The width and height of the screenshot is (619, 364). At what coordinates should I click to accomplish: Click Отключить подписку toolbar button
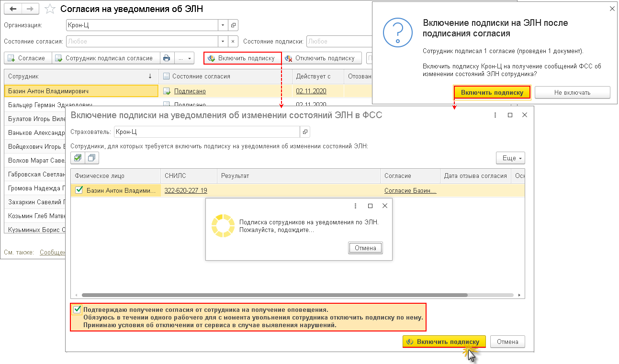point(322,58)
